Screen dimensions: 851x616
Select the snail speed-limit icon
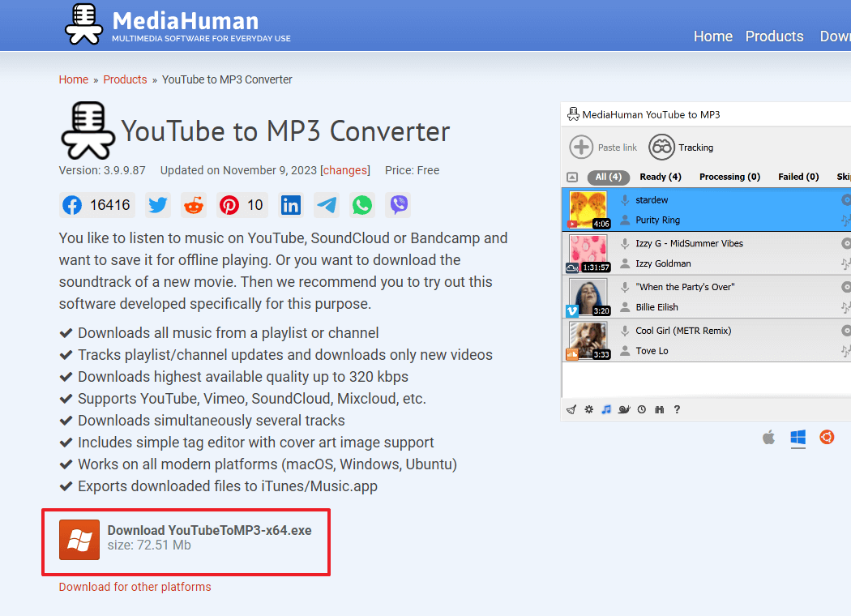pyautogui.click(x=624, y=409)
